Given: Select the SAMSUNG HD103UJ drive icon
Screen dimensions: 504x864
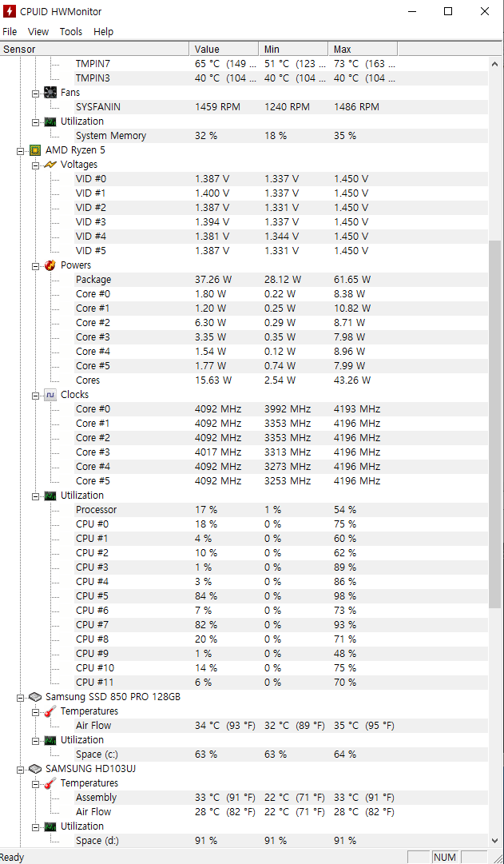Looking at the screenshot, I should click(34, 768).
